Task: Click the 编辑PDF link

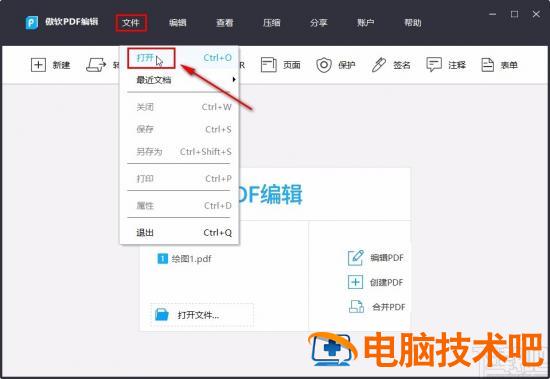Action: tap(387, 258)
